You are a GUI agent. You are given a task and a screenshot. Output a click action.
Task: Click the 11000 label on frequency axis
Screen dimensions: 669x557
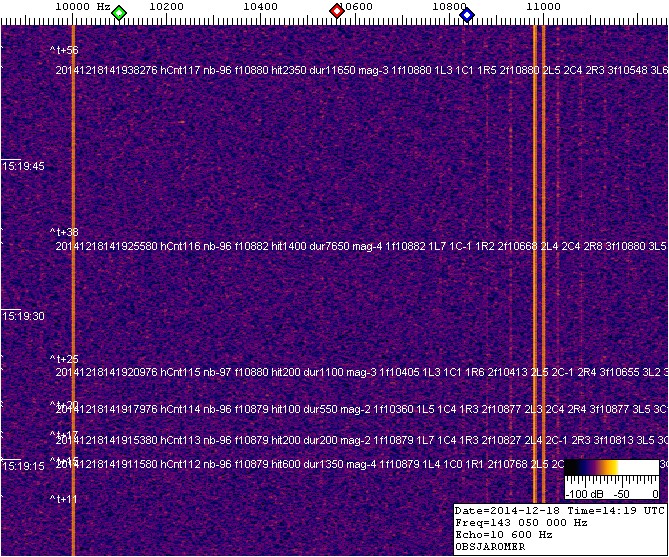(x=543, y=7)
